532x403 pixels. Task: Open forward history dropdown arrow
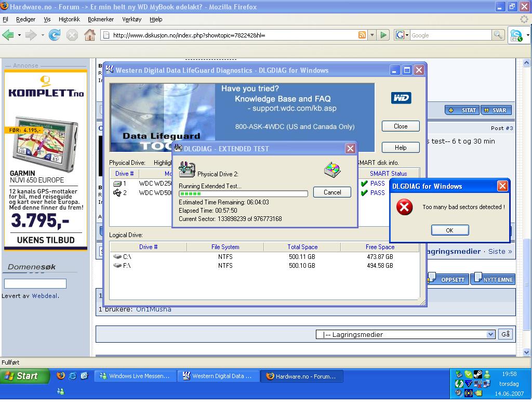43,35
